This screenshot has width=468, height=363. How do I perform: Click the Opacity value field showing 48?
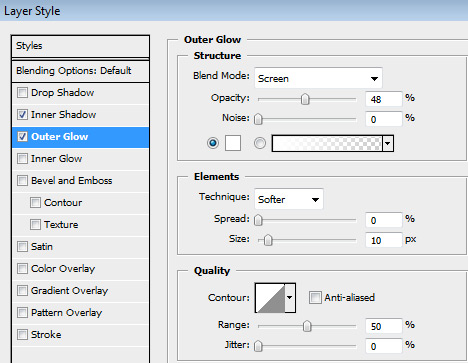click(384, 99)
